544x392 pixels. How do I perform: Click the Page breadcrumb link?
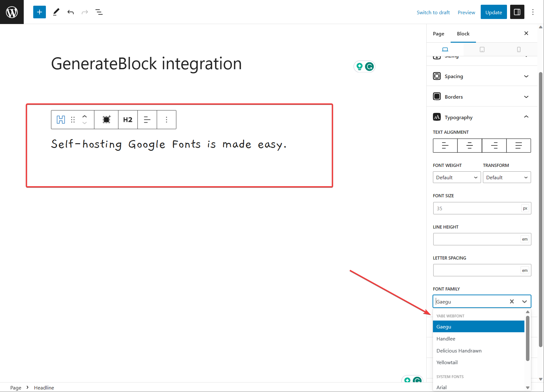[x=16, y=388]
